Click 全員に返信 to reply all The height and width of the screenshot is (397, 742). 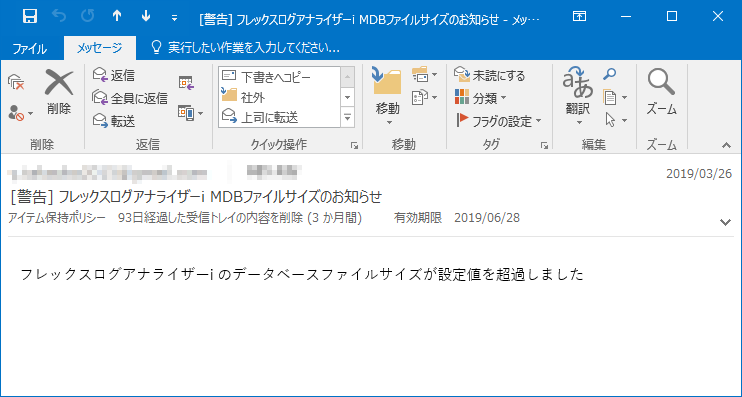[130, 98]
